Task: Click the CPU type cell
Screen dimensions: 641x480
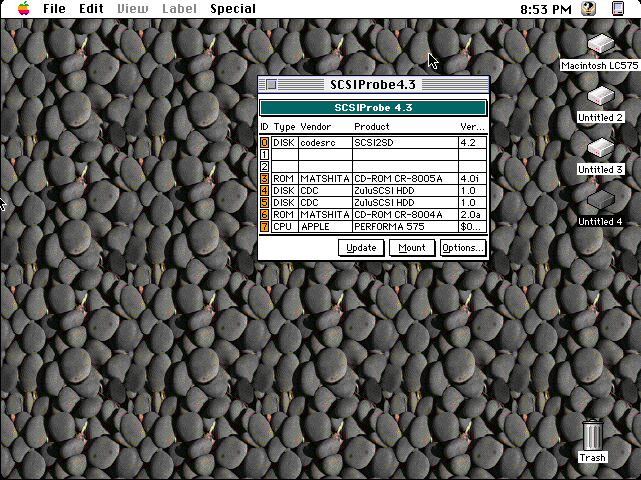Action: point(285,227)
